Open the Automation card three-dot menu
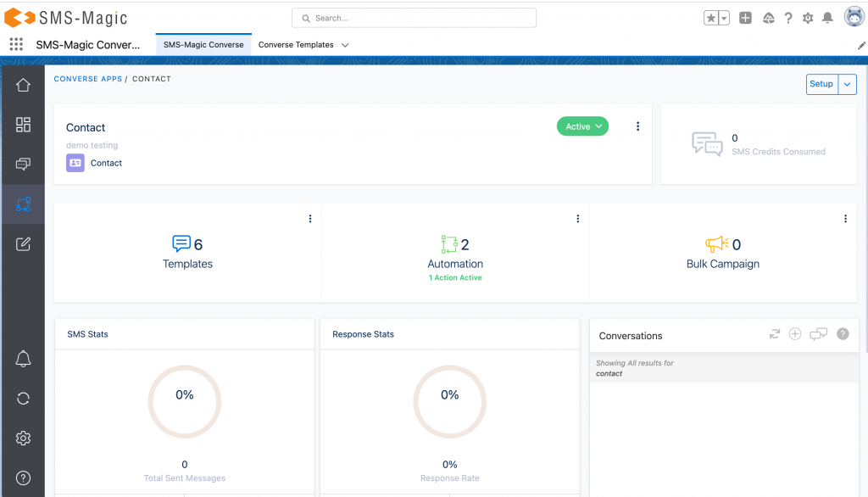This screenshot has height=497, width=868. tap(578, 219)
